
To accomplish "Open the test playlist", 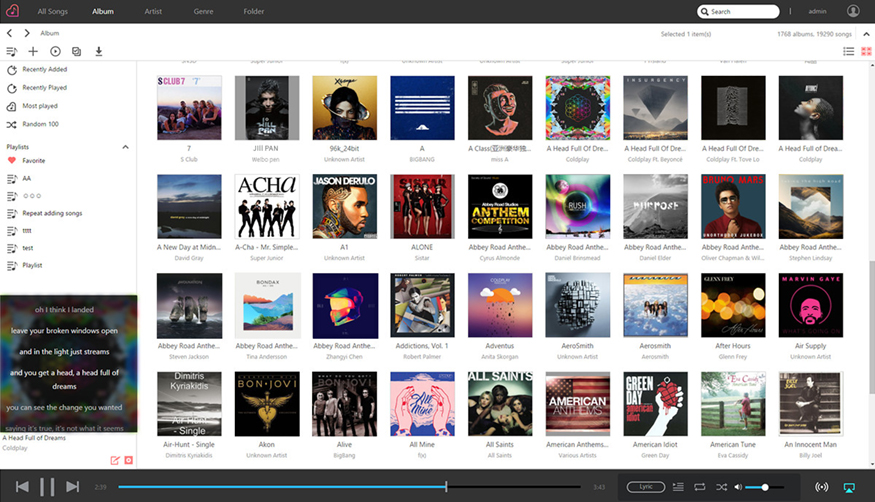I will [x=28, y=248].
